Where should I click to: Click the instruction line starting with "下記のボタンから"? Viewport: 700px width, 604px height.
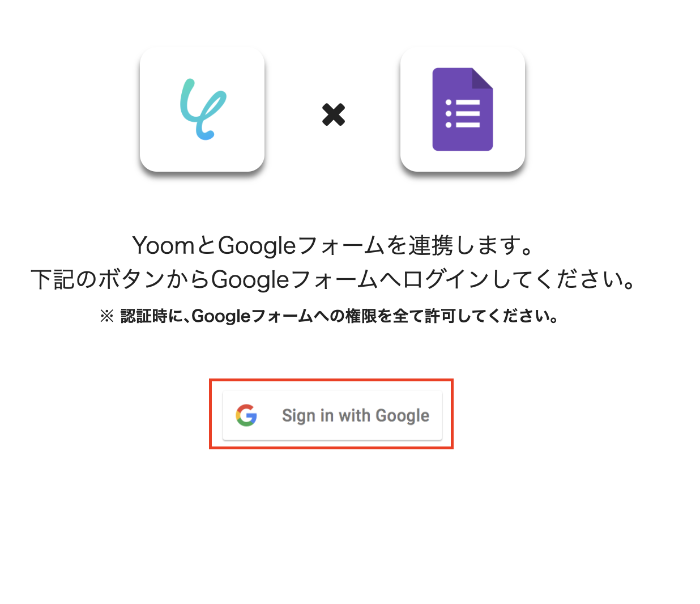334,279
